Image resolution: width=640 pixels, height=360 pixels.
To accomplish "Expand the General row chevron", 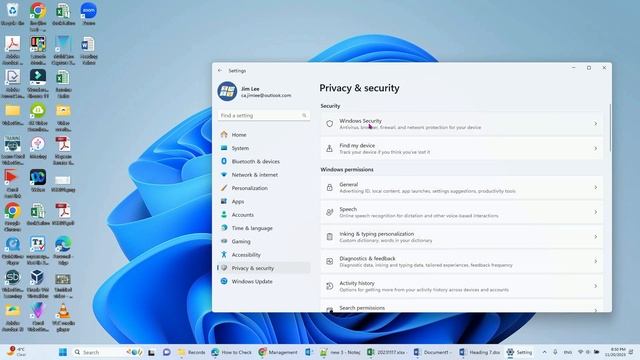I will [596, 187].
